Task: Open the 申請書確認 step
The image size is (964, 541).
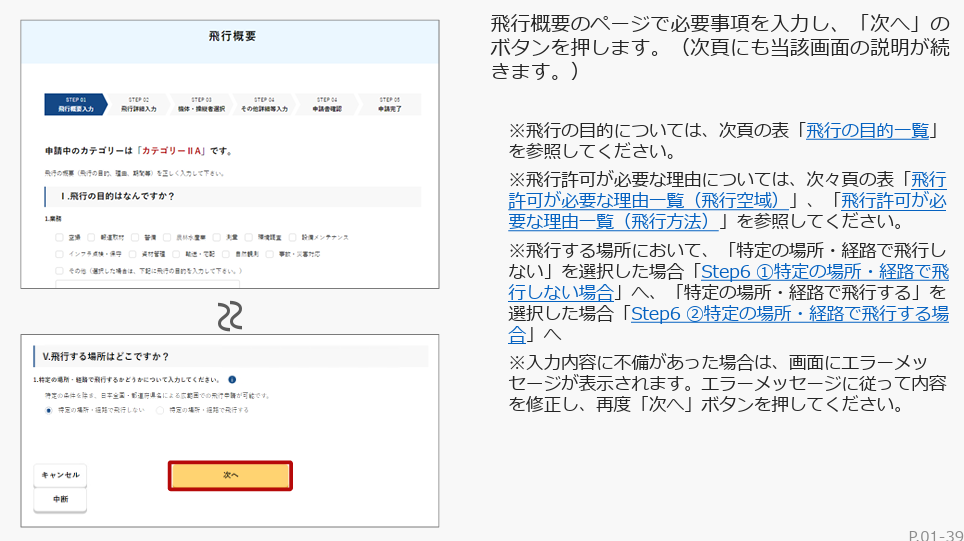Action: [327, 105]
